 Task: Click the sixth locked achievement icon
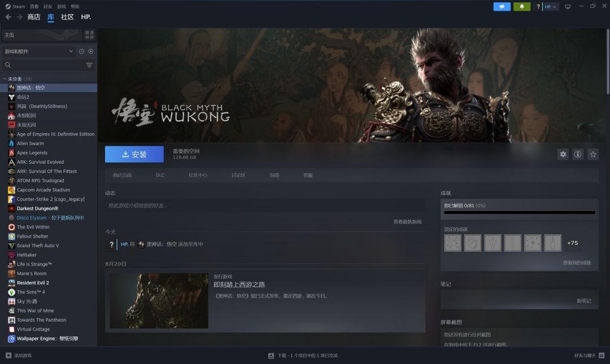pyautogui.click(x=552, y=243)
